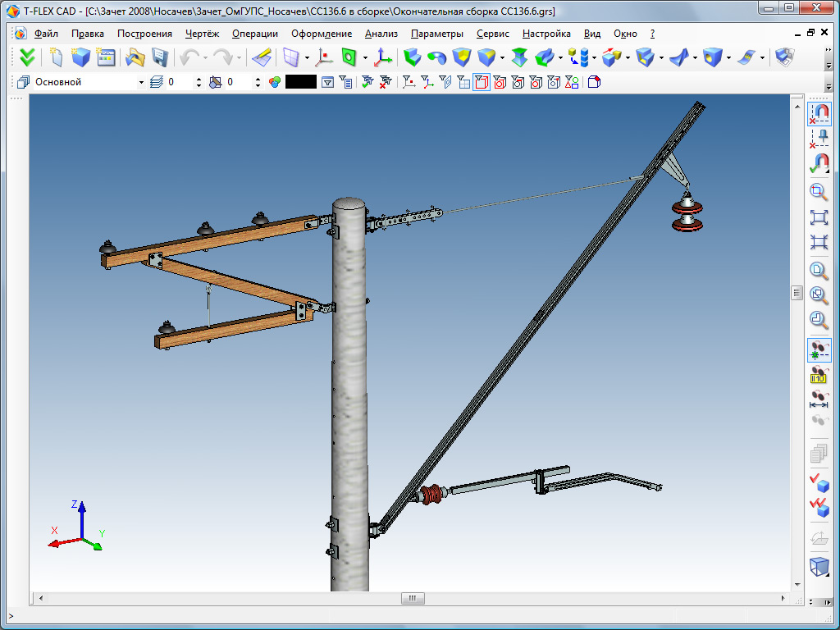Screen dimensions: 840x630
Task: Click the Undo arrow
Action: point(189,57)
